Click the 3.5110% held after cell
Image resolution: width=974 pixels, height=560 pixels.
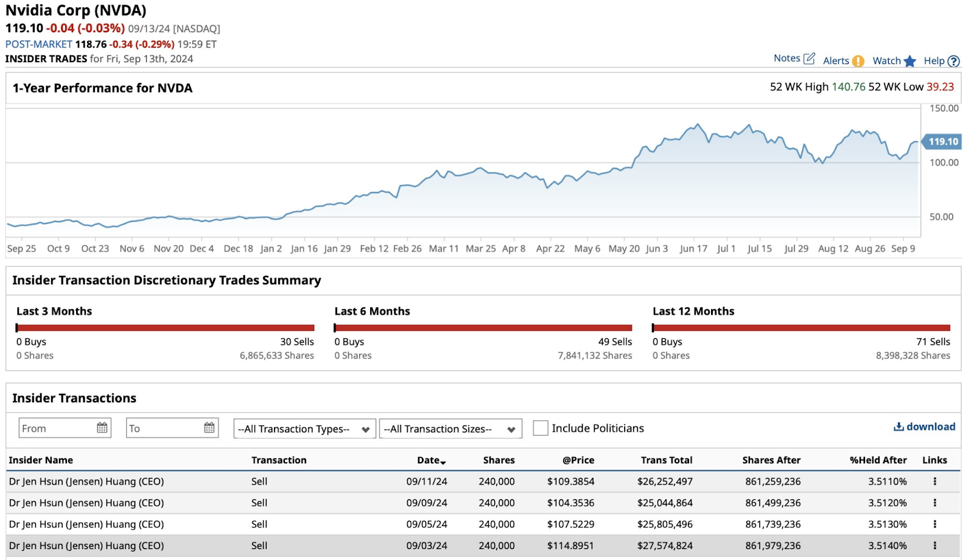[x=888, y=481]
